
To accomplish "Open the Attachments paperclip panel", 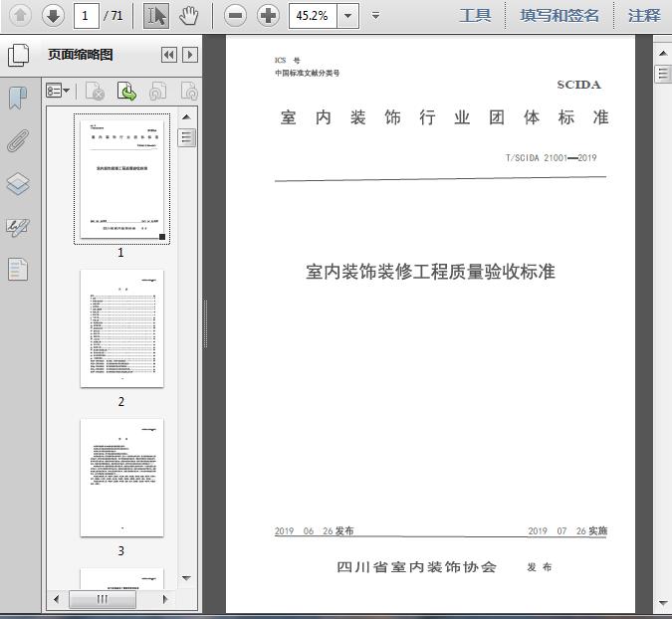I will pos(18,141).
